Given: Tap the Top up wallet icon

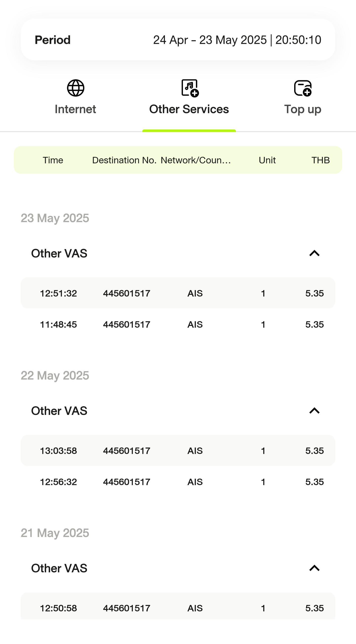Looking at the screenshot, I should point(303,88).
